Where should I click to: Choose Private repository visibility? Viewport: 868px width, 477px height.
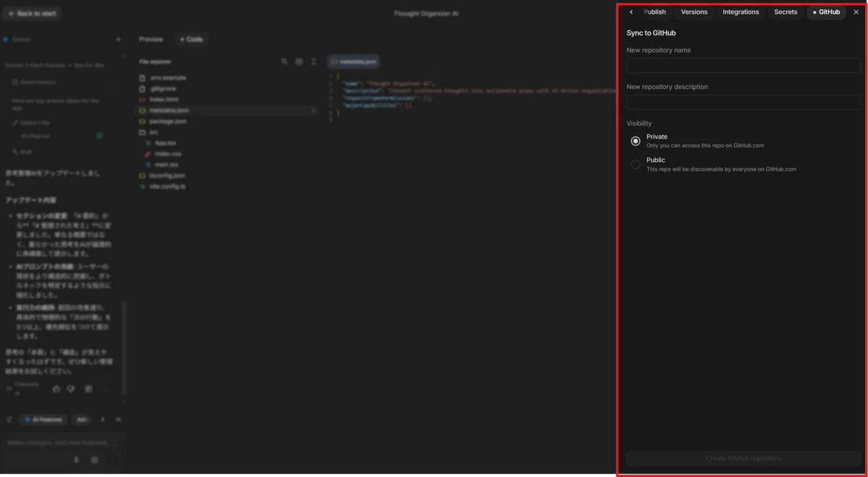(x=636, y=141)
